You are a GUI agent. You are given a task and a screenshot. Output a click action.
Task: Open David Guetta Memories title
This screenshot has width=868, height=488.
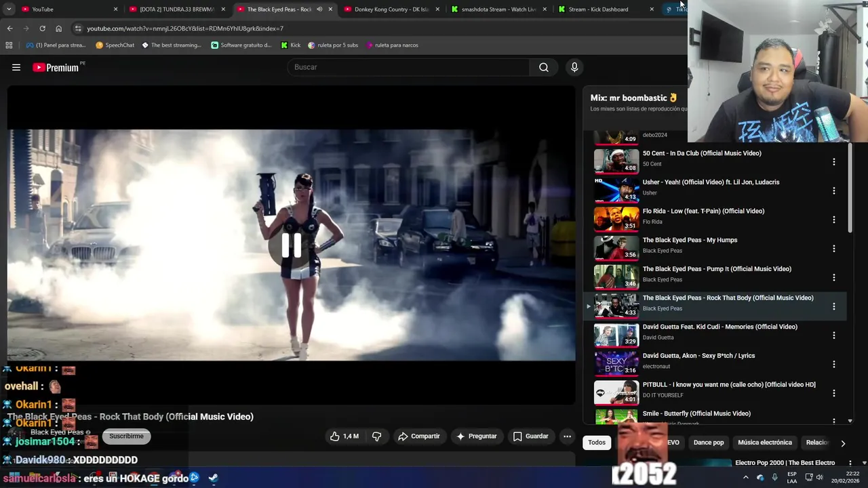(719, 327)
